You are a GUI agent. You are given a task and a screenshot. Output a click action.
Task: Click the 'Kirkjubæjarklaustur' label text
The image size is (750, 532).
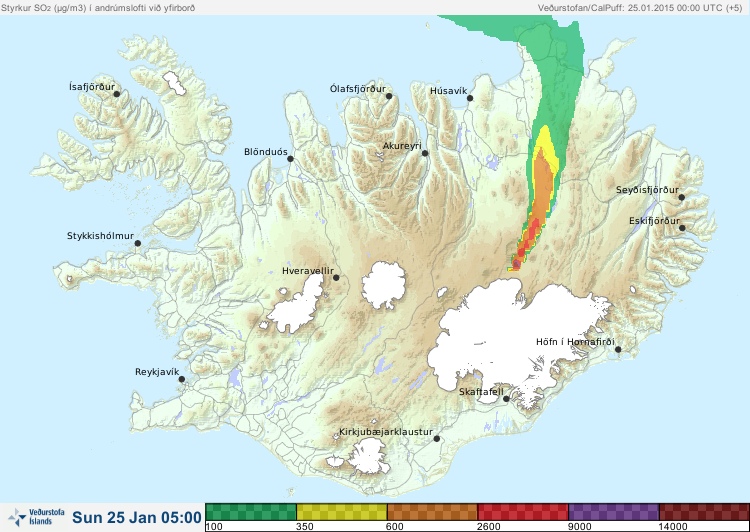[x=386, y=432]
